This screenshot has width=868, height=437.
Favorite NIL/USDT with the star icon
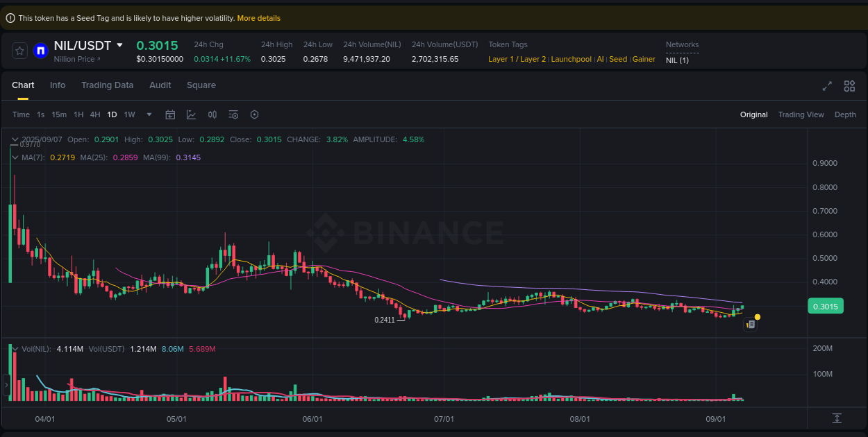click(x=19, y=50)
